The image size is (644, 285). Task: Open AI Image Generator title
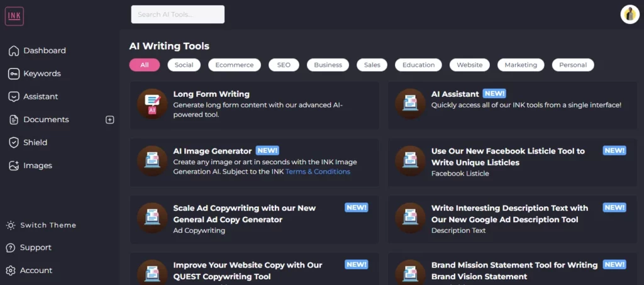click(x=213, y=151)
